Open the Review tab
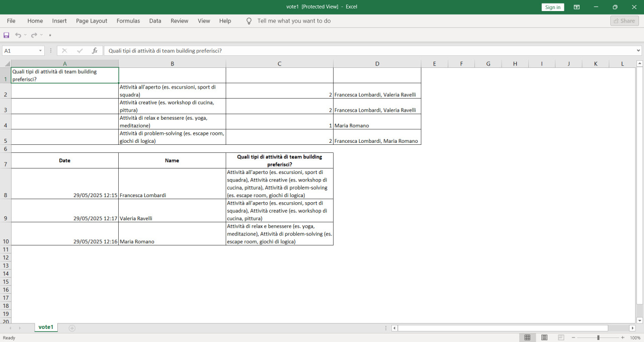 (x=179, y=21)
